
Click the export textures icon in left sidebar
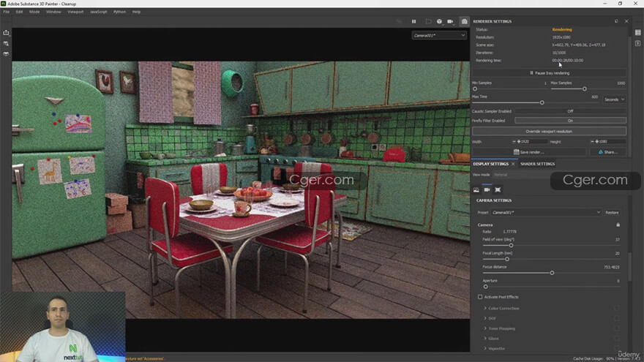6,32
